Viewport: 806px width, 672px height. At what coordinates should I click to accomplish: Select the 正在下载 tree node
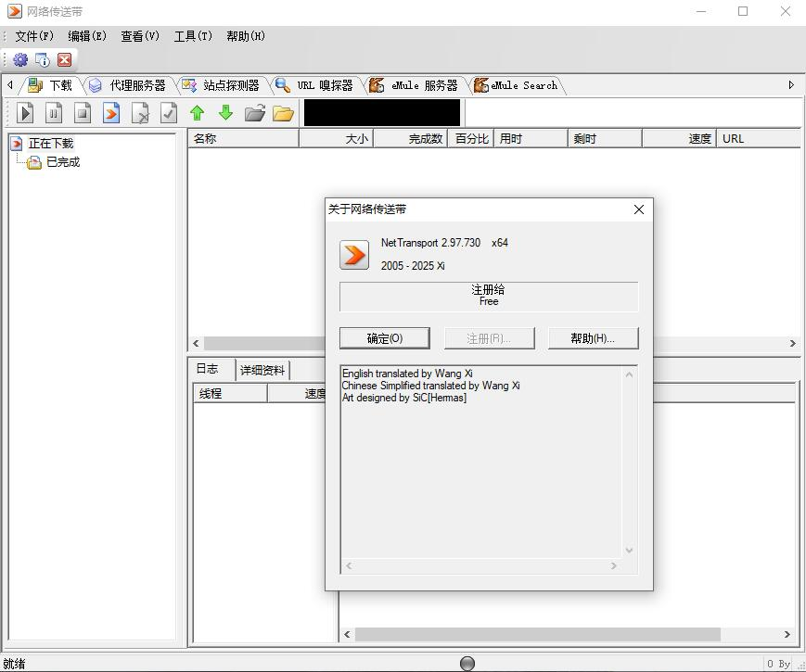tap(50, 144)
